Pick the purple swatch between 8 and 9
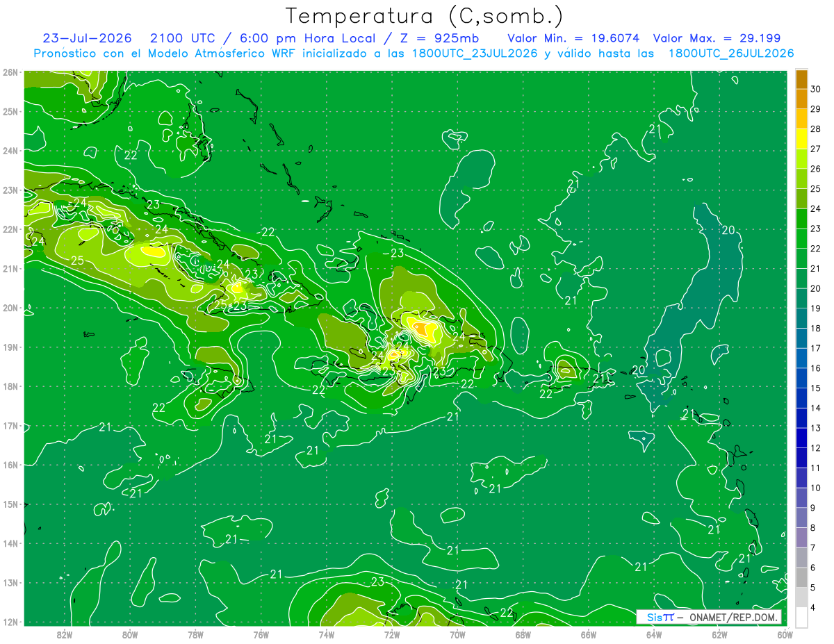Image resolution: width=834 pixels, height=644 pixels. coord(801,517)
